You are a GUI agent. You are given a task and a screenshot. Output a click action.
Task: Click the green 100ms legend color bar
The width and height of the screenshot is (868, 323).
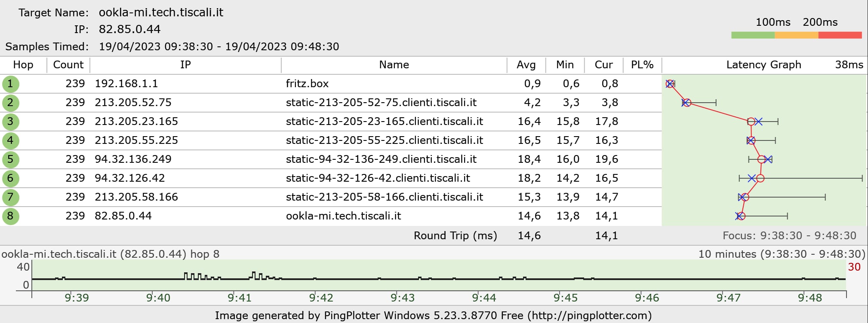(x=753, y=35)
